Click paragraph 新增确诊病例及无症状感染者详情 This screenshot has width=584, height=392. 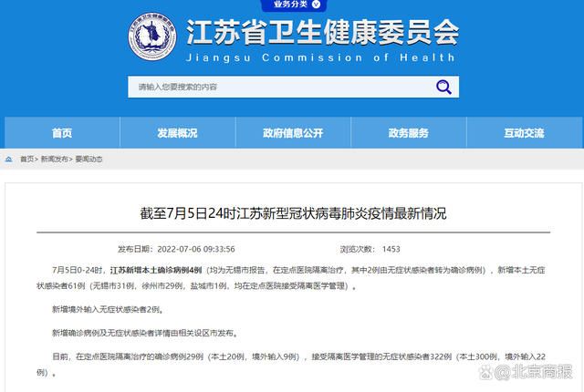pyautogui.click(x=145, y=334)
